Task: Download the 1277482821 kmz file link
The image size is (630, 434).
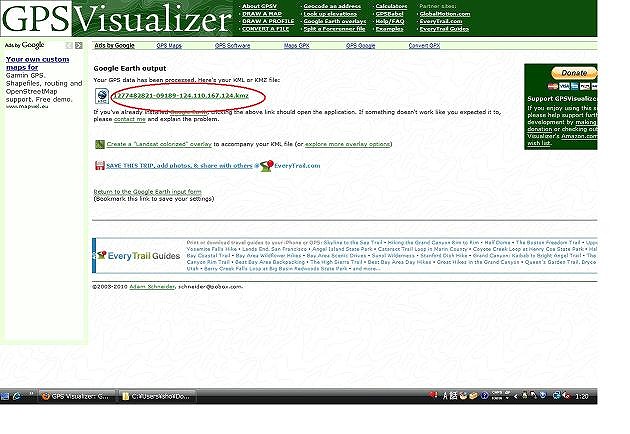Action: coord(180,96)
